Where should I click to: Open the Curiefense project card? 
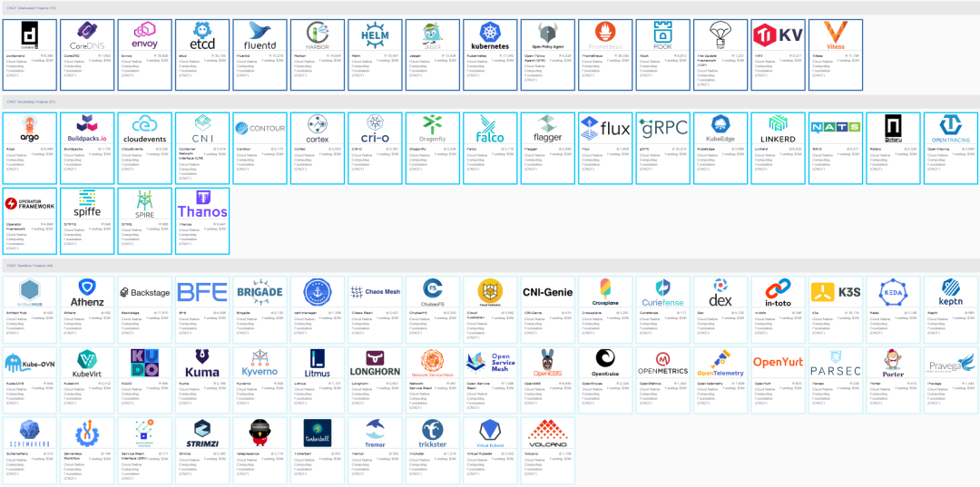pos(662,309)
